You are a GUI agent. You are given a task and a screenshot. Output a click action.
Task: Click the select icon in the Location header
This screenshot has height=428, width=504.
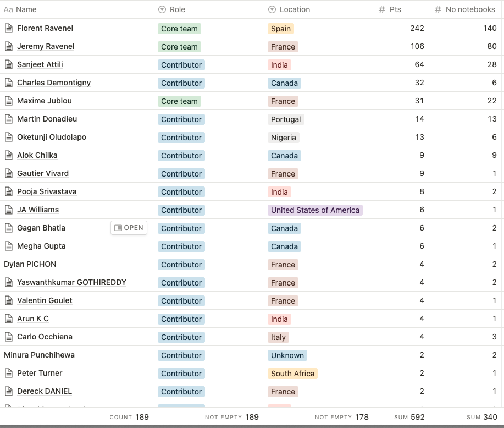coord(271,9)
